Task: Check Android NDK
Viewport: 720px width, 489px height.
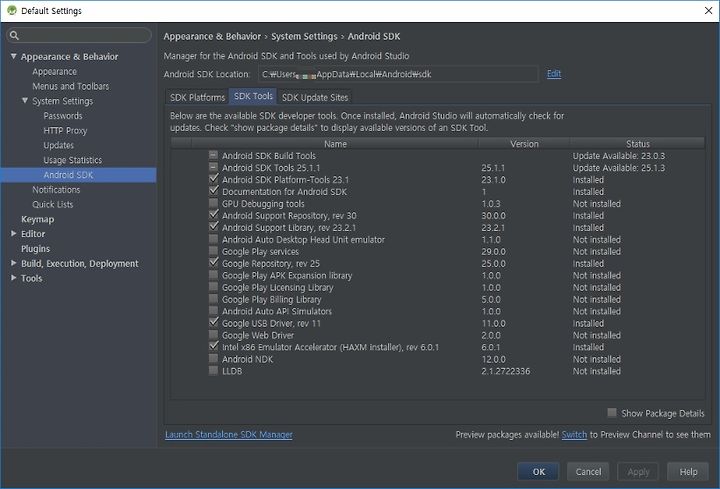Action: [x=213, y=358]
